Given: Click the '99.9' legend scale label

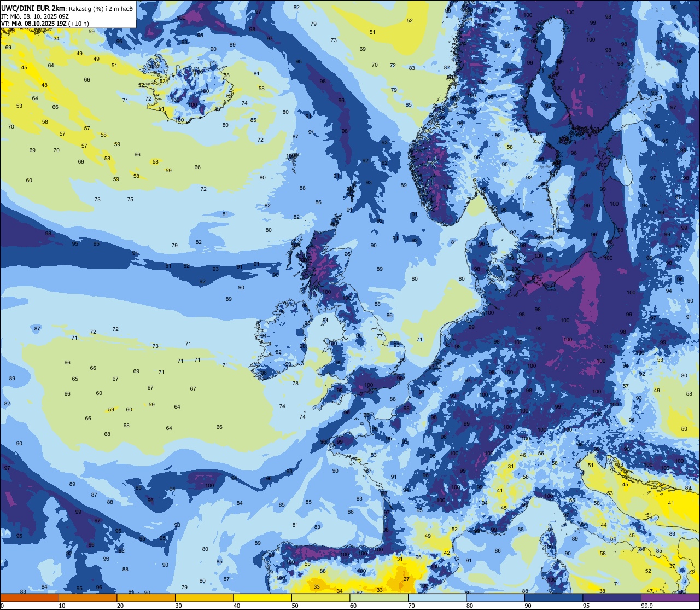Looking at the screenshot, I should [x=647, y=606].
